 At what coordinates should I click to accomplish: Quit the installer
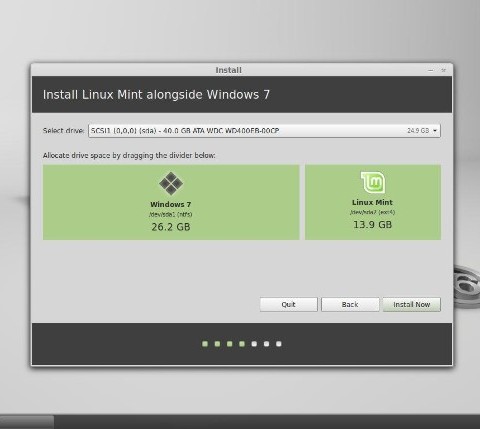289,304
